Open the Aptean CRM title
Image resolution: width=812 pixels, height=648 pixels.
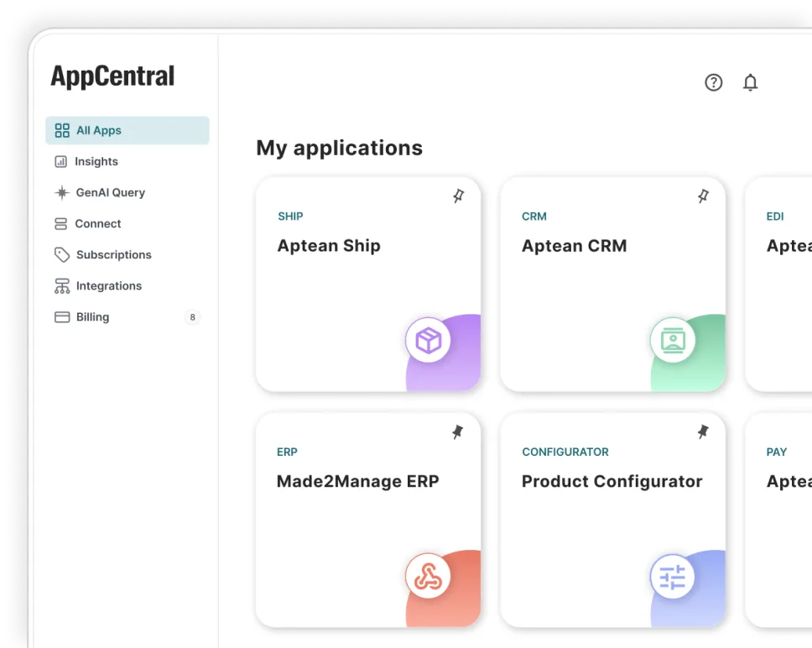(x=575, y=246)
